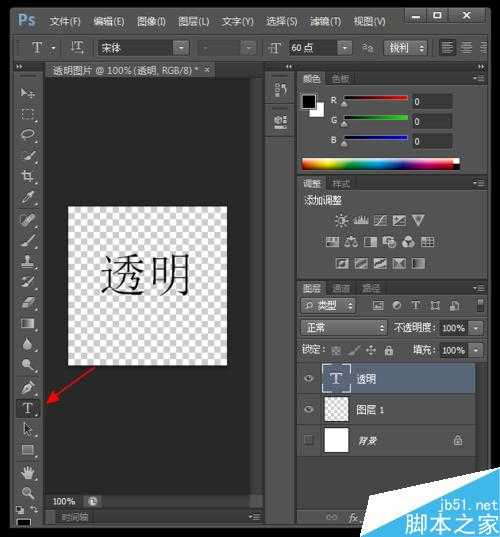Hide the 透明 text layer
This screenshot has width=500, height=537.
pos(309,378)
